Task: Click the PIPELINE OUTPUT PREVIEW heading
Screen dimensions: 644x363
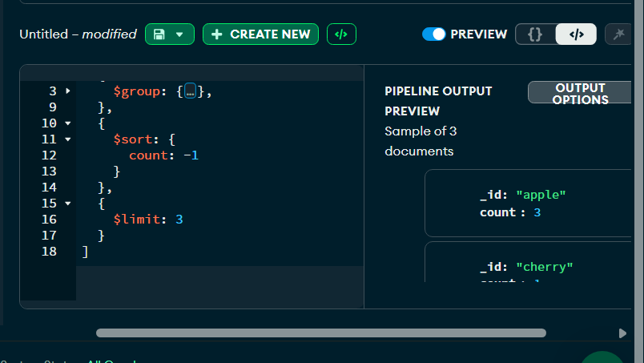Action: click(x=438, y=101)
